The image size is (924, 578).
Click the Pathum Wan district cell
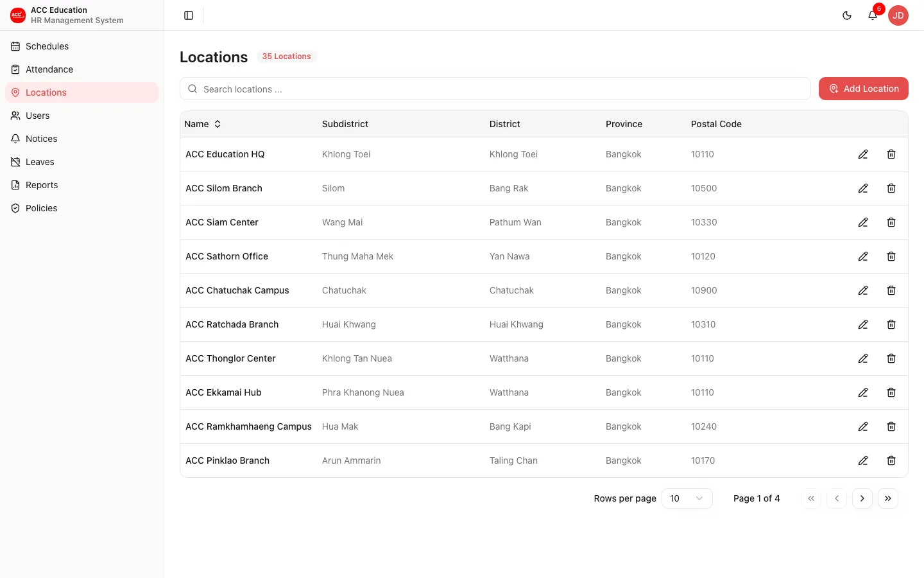point(515,222)
